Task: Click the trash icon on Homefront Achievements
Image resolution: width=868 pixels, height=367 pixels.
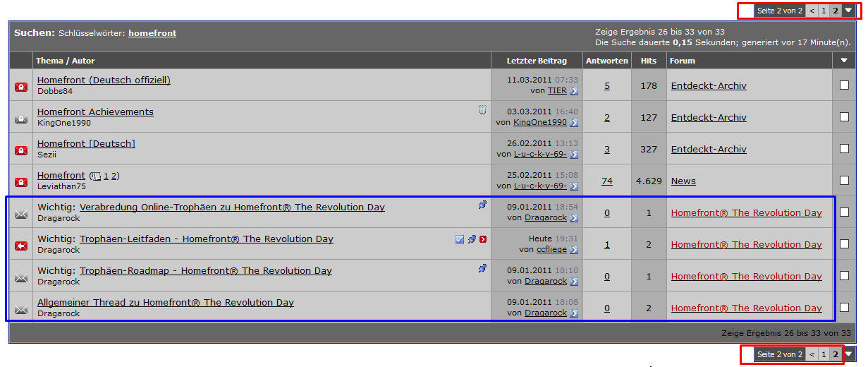Action: (x=482, y=109)
